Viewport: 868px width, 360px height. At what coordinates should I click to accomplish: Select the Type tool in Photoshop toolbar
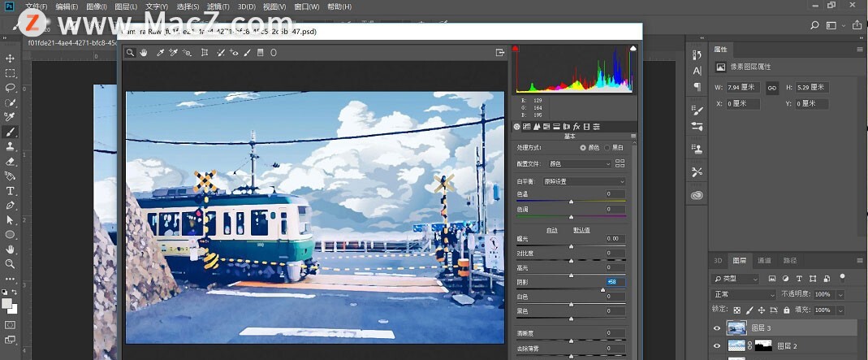pyautogui.click(x=11, y=191)
